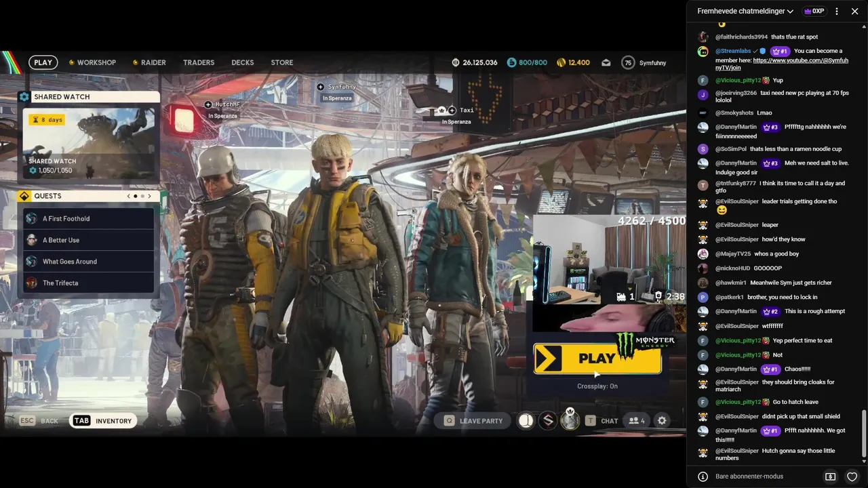
Task: Click the level 75 badge
Action: [x=628, y=62]
